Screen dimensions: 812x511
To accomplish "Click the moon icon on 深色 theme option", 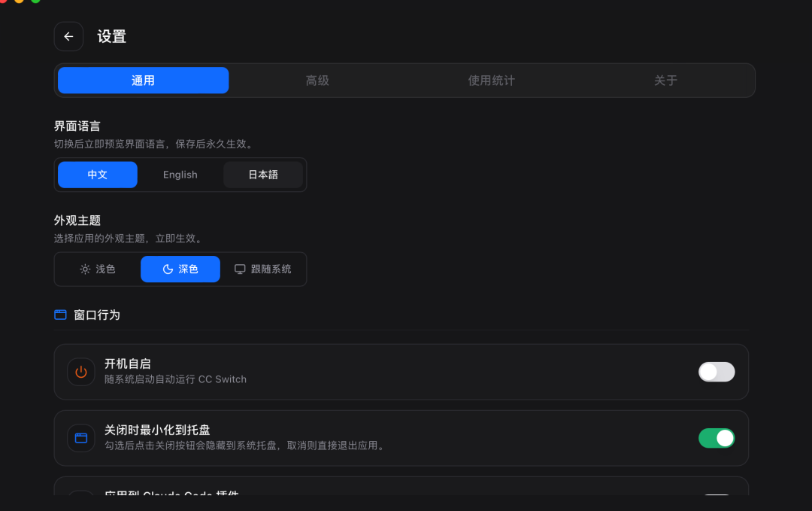I will tap(169, 269).
